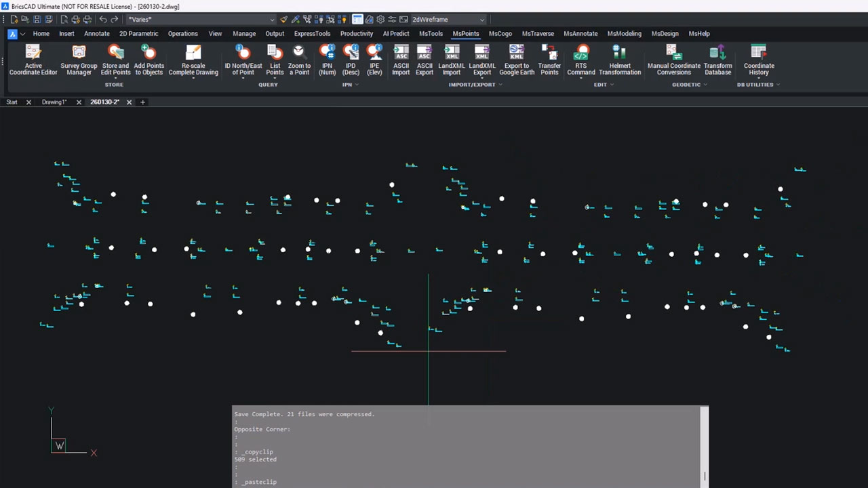868x488 pixels.
Task: Click the Transfer Points icon
Action: click(x=549, y=60)
